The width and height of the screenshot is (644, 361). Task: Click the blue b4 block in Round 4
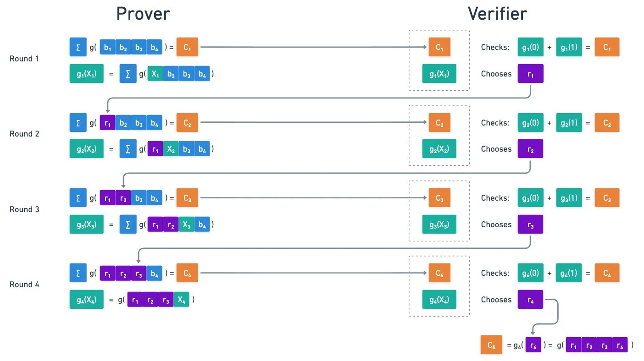155,273
